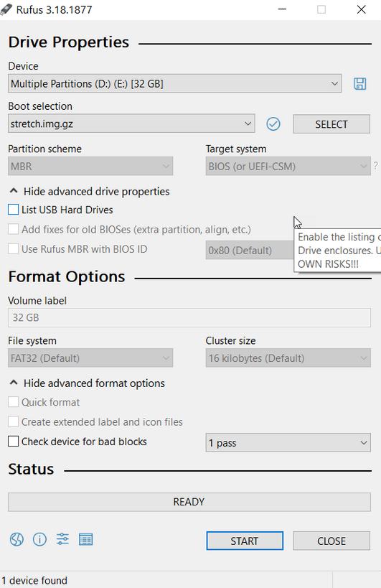The width and height of the screenshot is (381, 588).
Task: Click the START button
Action: pyautogui.click(x=245, y=541)
